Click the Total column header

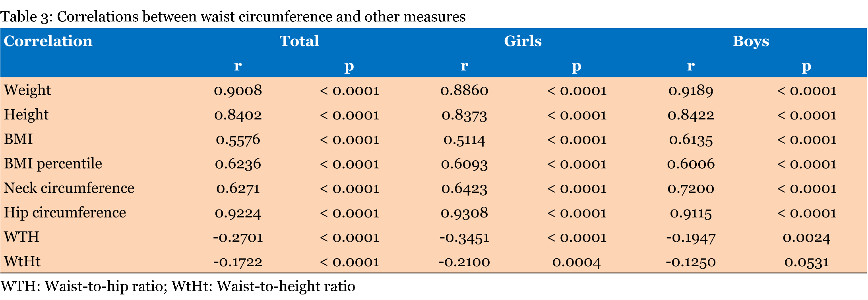pos(299,41)
